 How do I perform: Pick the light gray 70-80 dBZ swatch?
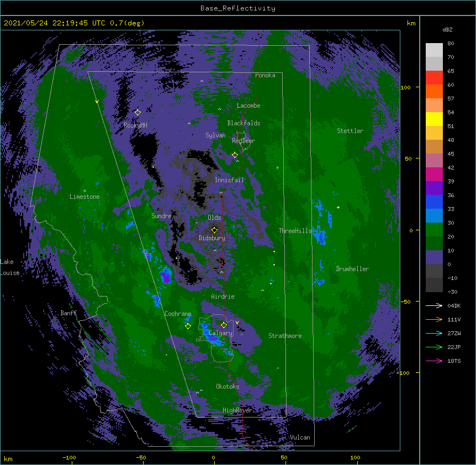[434, 50]
